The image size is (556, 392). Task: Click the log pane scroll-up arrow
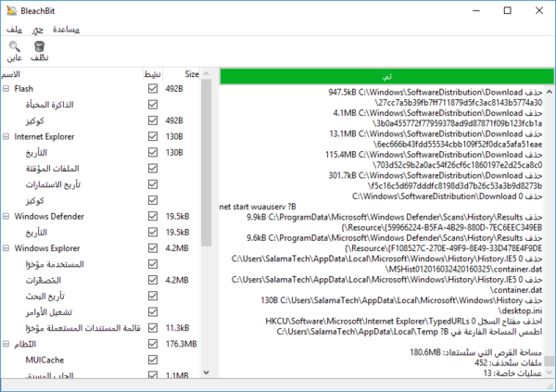tap(550, 92)
